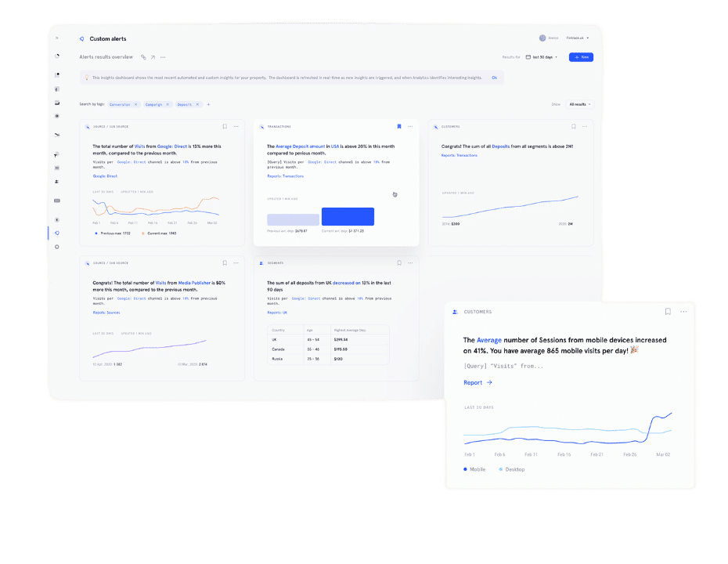728x564 pixels.
Task: Open more options on the Segments UK deposits card
Action: (410, 263)
